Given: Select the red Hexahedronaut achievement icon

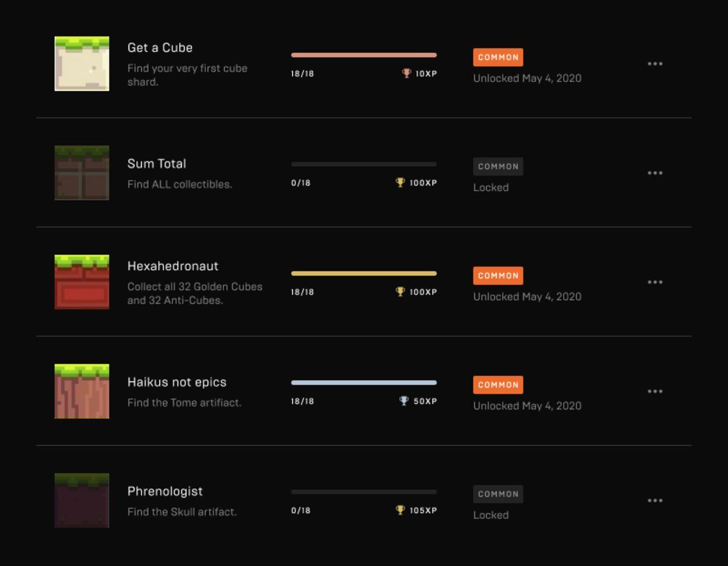Looking at the screenshot, I should pyautogui.click(x=82, y=282).
